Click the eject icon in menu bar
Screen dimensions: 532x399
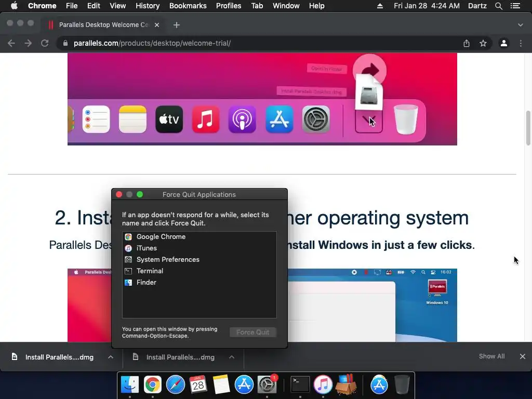tap(380, 6)
